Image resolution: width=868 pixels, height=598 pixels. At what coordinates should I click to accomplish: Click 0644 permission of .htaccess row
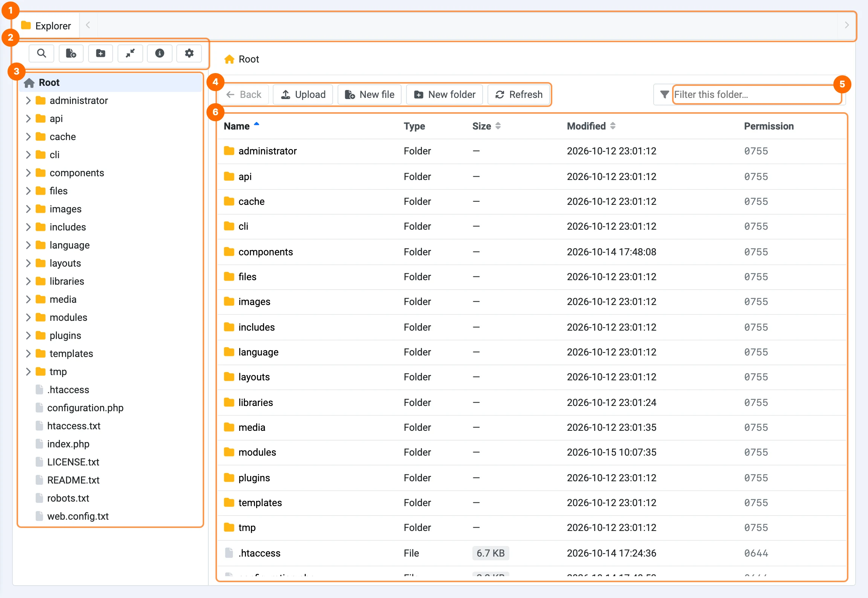point(756,553)
